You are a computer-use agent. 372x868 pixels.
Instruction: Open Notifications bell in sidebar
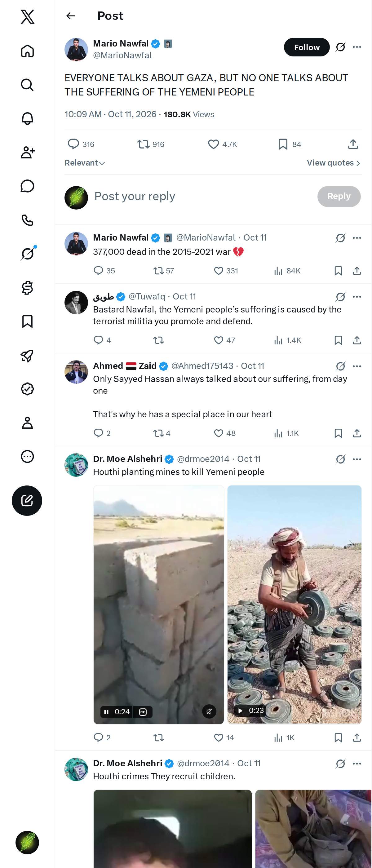(27, 118)
